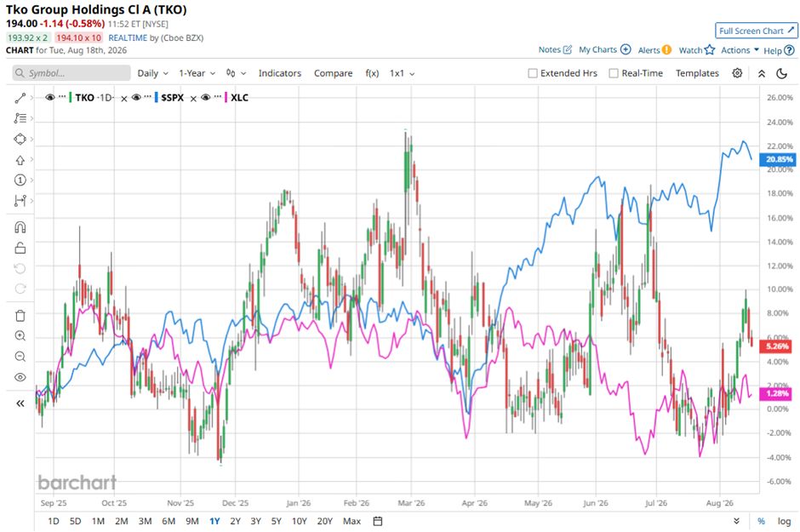Expand the Actions dropdown
Image resolution: width=800 pixels, height=532 pixels.
tap(740, 50)
